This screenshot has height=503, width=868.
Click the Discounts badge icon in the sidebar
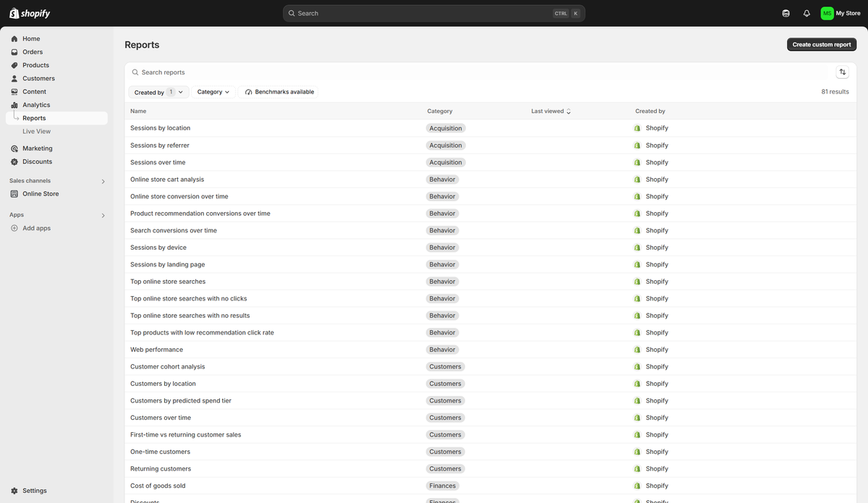pyautogui.click(x=14, y=161)
